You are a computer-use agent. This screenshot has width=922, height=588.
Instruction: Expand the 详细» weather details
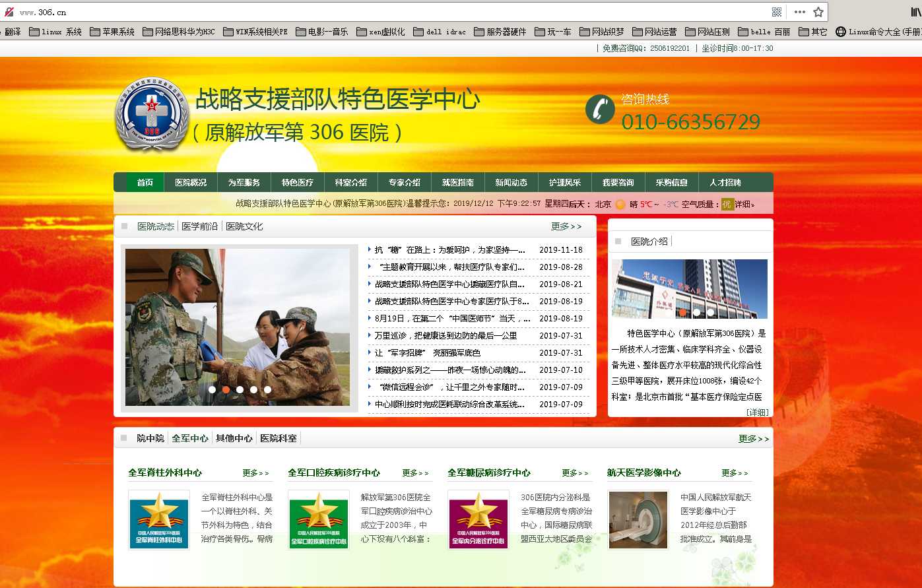(744, 205)
